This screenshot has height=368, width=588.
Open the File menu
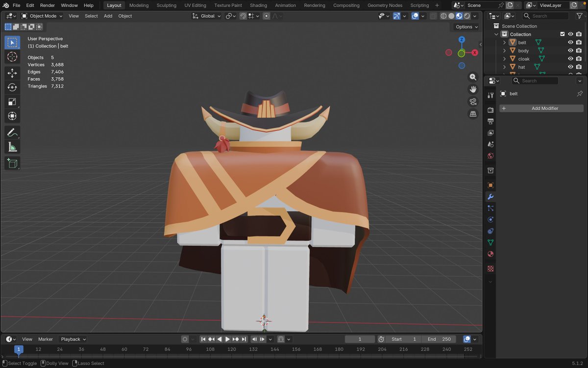[16, 5]
